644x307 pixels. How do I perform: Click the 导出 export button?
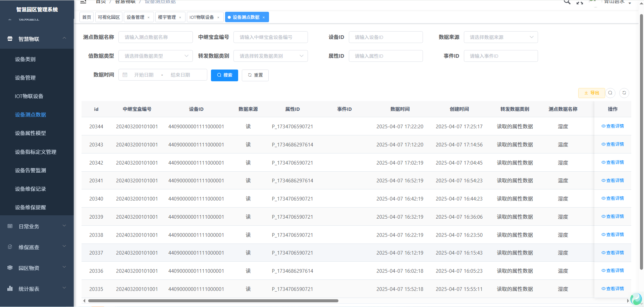click(x=591, y=93)
